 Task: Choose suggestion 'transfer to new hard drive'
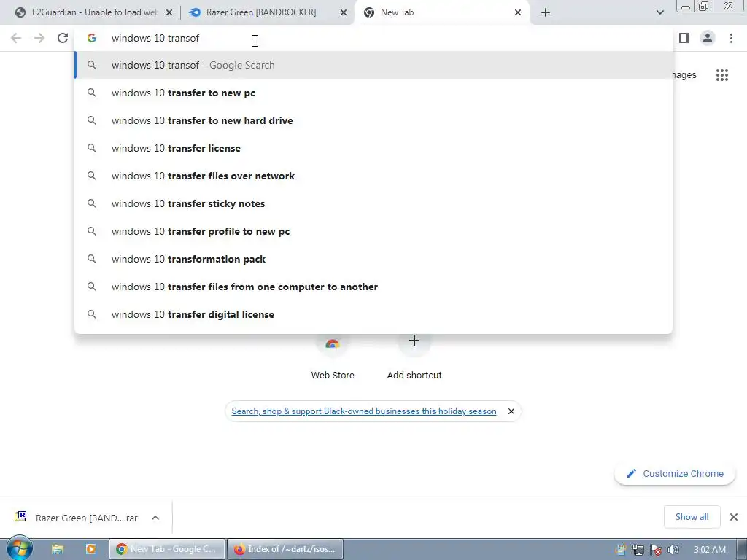click(x=373, y=120)
